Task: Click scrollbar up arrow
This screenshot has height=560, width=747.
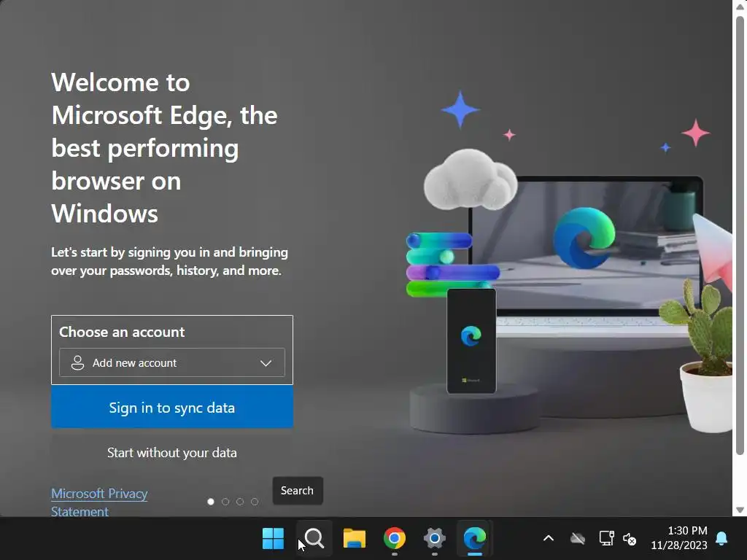Action: pos(740,7)
